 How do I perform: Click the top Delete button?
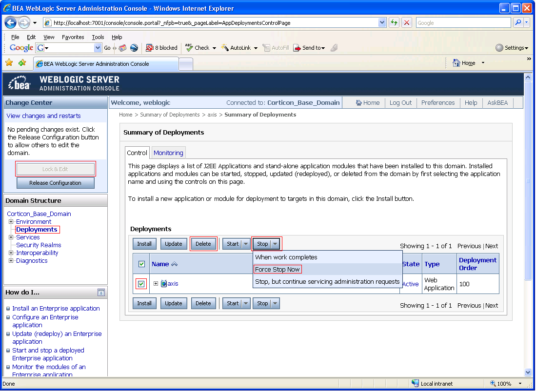[x=203, y=244]
